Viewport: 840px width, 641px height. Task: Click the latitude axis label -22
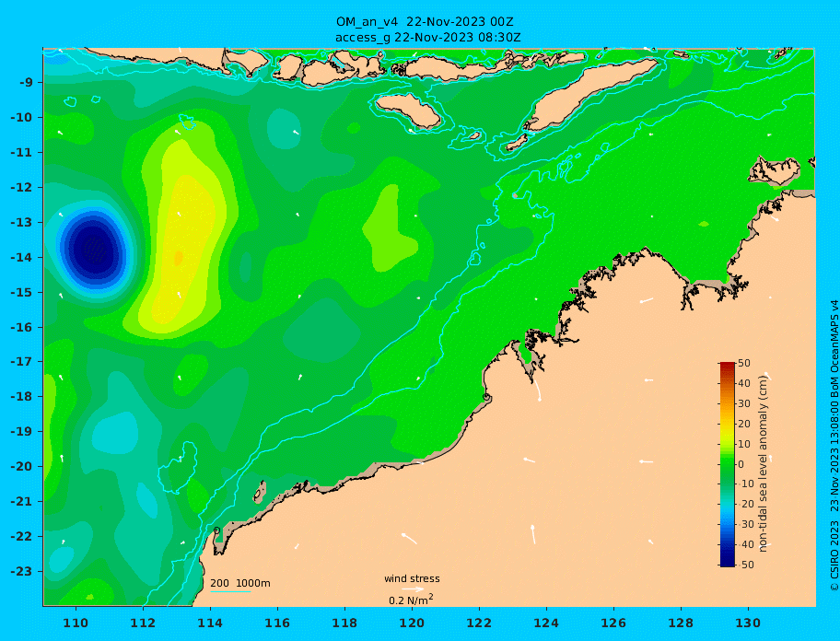coord(22,537)
